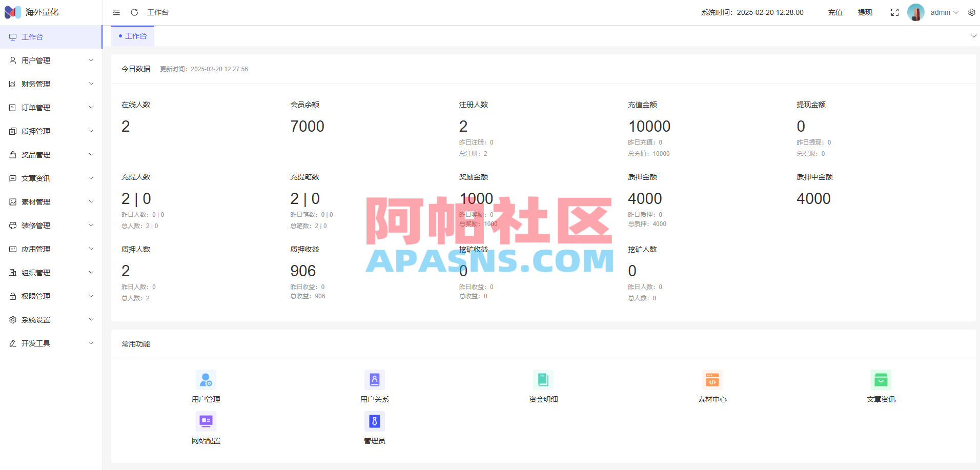Open the 文章资讯 shortcut icon
This screenshot has height=470, width=980.
pos(881,379)
